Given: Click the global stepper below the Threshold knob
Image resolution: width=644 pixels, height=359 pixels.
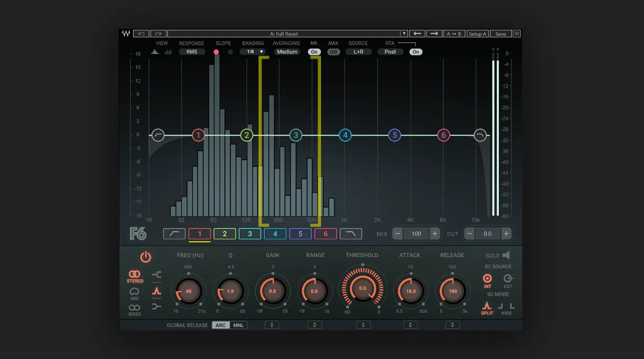Looking at the screenshot, I should coord(363,325).
